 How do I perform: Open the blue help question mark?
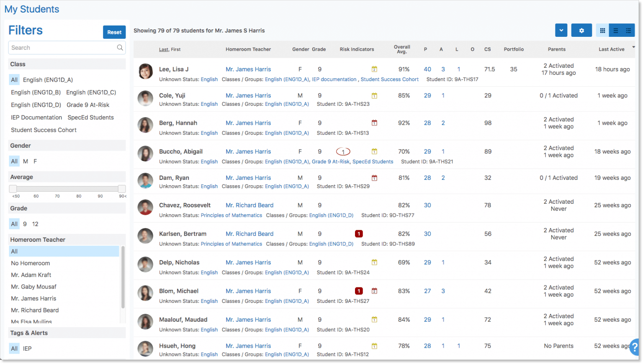[635, 347]
